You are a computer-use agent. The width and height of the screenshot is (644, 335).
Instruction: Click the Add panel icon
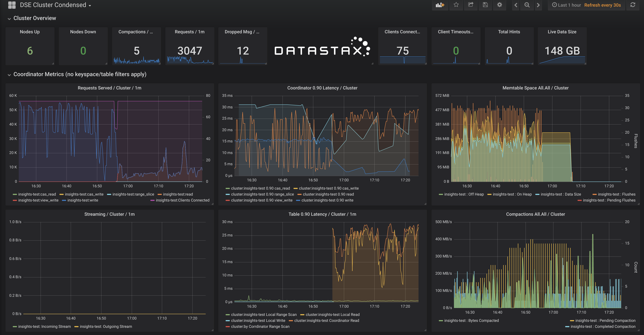pyautogui.click(x=440, y=5)
